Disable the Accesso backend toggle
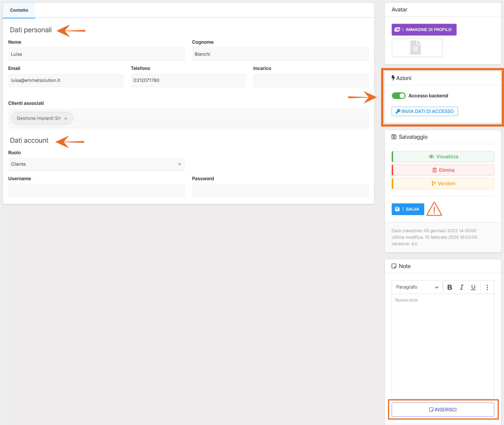 (x=398, y=95)
